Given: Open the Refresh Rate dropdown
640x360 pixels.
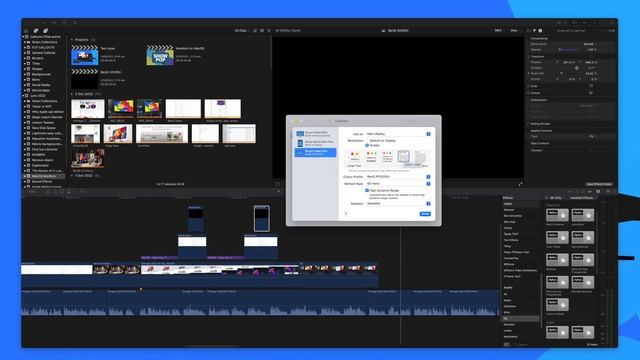Looking at the screenshot, I should (398, 184).
